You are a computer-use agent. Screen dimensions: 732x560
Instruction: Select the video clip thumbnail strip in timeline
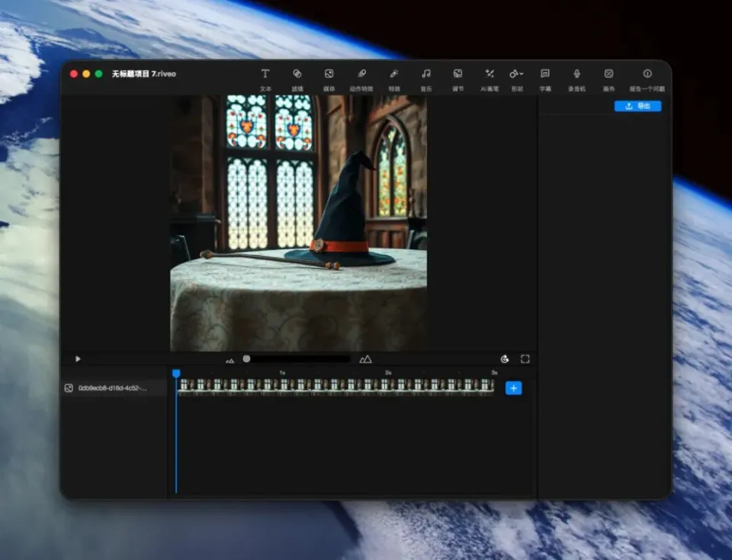pos(335,386)
